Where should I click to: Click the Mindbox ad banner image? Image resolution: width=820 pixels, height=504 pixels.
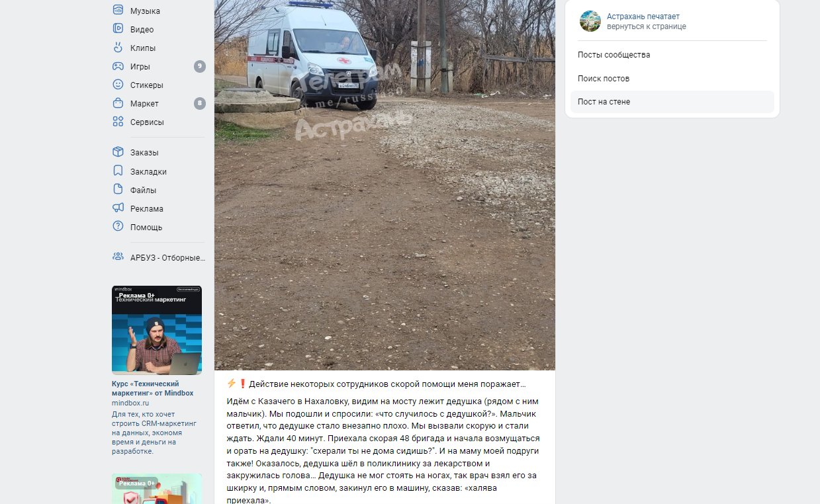[157, 330]
